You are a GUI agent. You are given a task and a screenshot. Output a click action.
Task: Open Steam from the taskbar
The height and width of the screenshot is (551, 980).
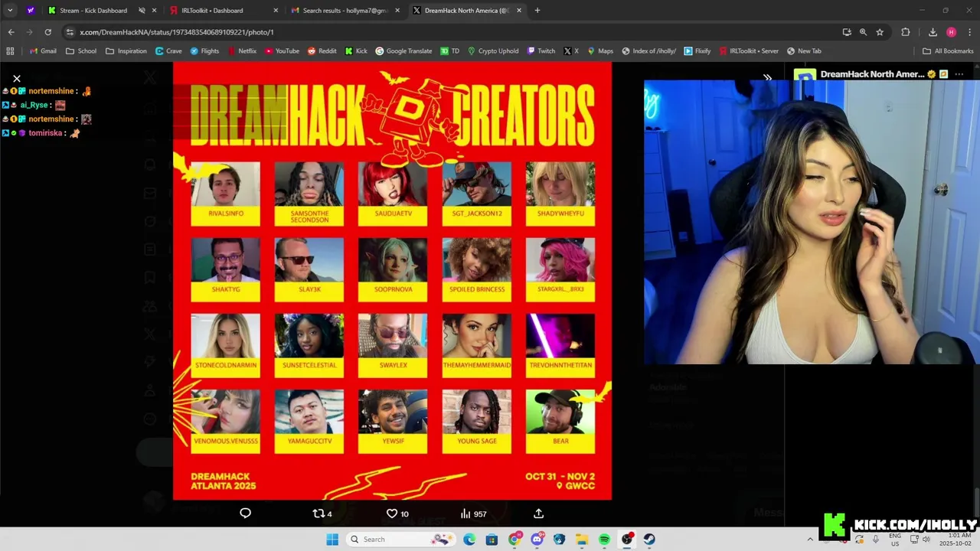point(649,540)
